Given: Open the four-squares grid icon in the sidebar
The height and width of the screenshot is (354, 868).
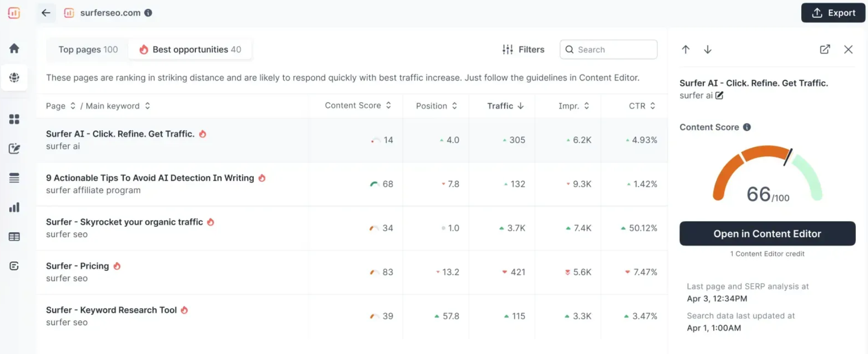Looking at the screenshot, I should 14,119.
